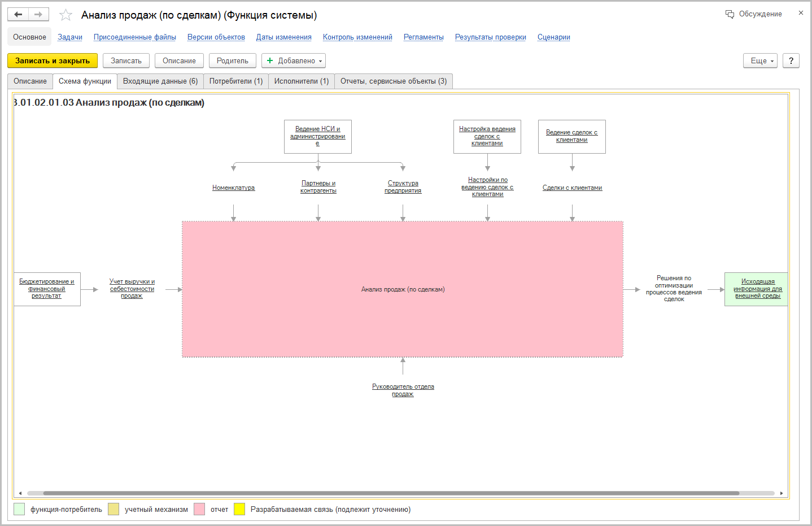This screenshot has height=526, width=812.
Task: Switch to Исполнители (1) tab
Action: (x=302, y=81)
